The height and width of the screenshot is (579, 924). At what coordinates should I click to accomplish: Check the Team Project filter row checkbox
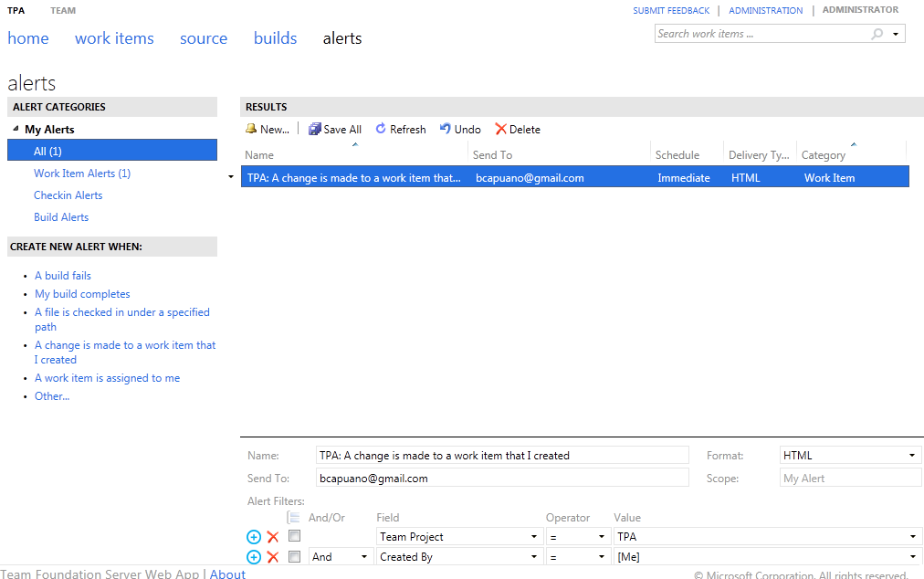[x=294, y=537]
